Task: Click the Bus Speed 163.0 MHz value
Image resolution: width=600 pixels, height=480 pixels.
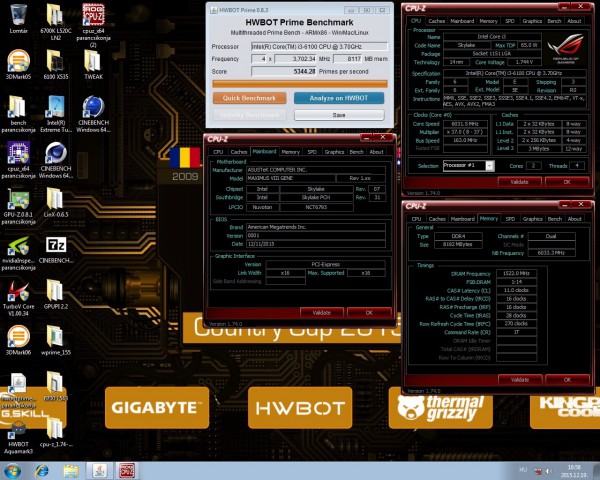Action: pos(465,140)
